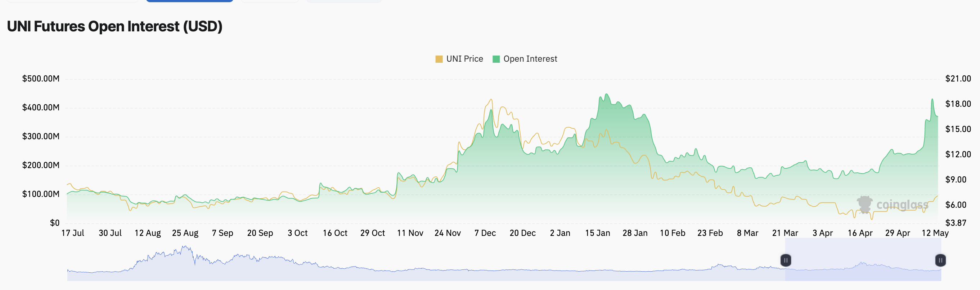Click the $21.00 right axis label
980x290 pixels.
pyautogui.click(x=958, y=79)
